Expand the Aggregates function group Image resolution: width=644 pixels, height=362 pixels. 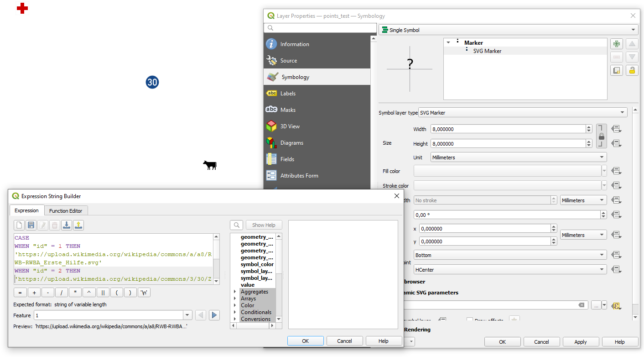[x=235, y=292]
